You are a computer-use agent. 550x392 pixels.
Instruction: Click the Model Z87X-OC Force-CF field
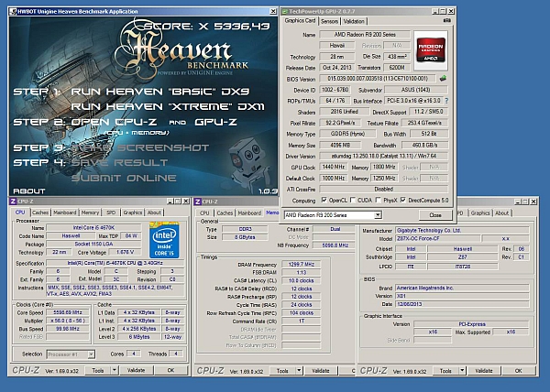click(x=437, y=238)
